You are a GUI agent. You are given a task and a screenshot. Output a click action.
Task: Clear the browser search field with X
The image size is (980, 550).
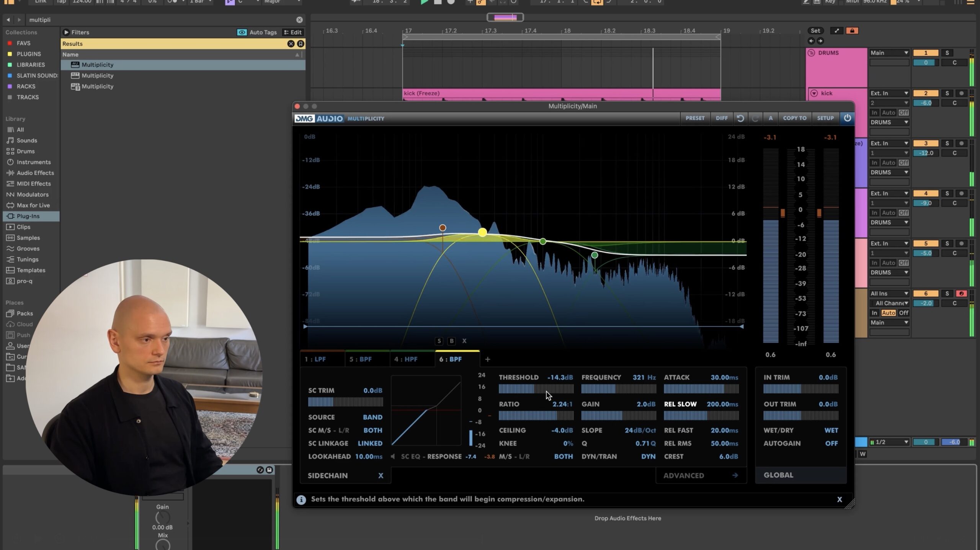pos(299,20)
